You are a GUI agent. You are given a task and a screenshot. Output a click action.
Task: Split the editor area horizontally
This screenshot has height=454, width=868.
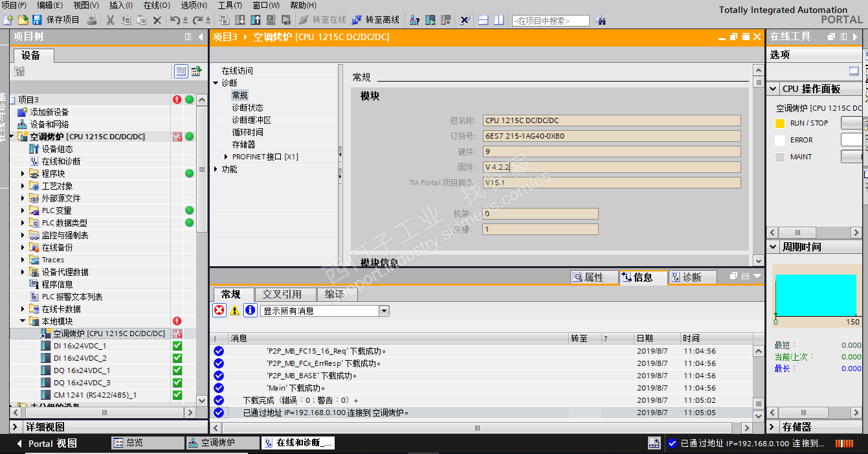coord(484,20)
